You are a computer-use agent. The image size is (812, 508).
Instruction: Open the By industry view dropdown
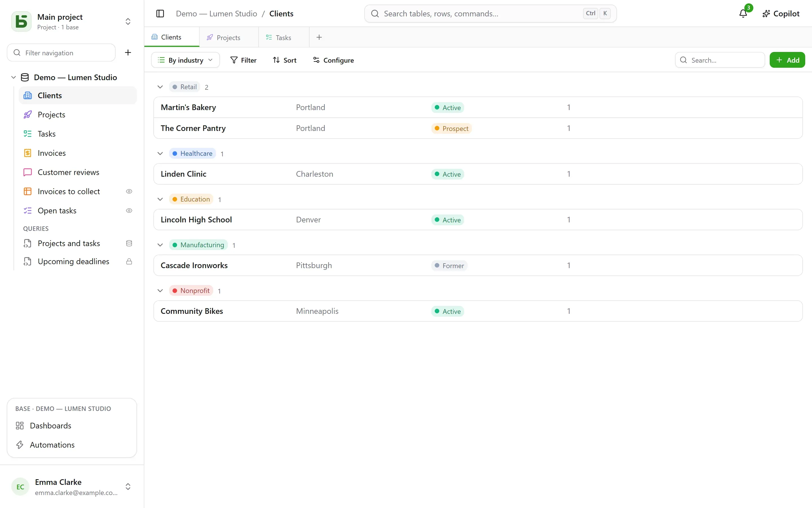click(x=186, y=60)
